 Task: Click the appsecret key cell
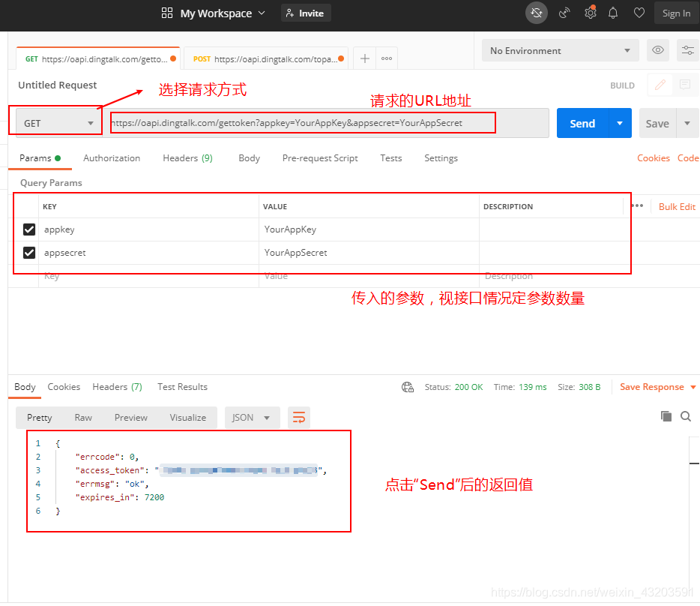coord(148,253)
